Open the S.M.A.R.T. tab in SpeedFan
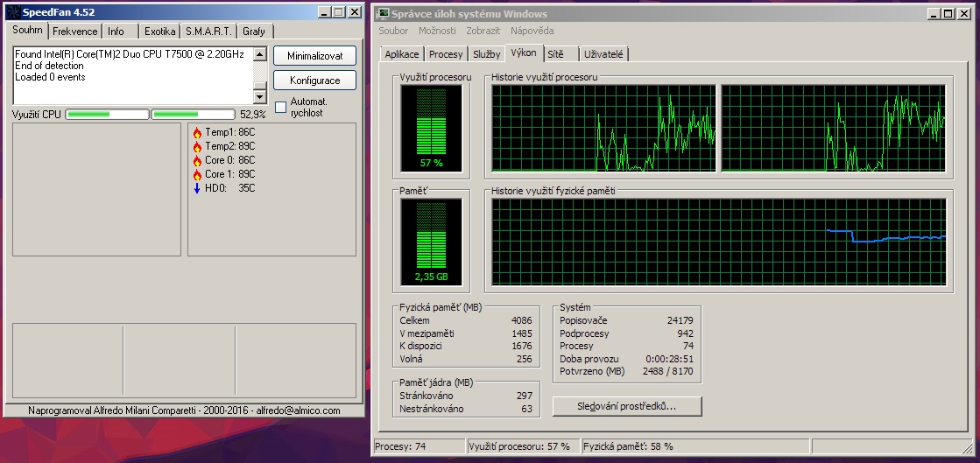The width and height of the screenshot is (980, 463). pos(208,32)
